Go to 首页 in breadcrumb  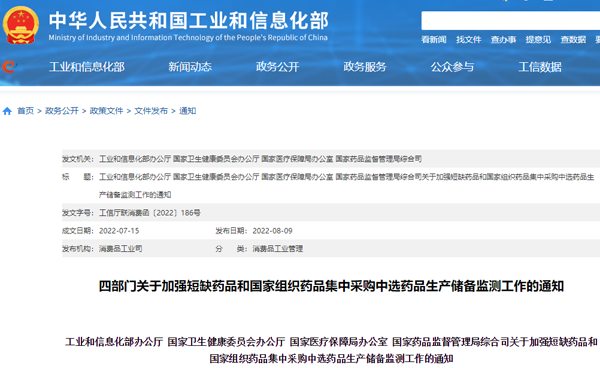(26, 111)
